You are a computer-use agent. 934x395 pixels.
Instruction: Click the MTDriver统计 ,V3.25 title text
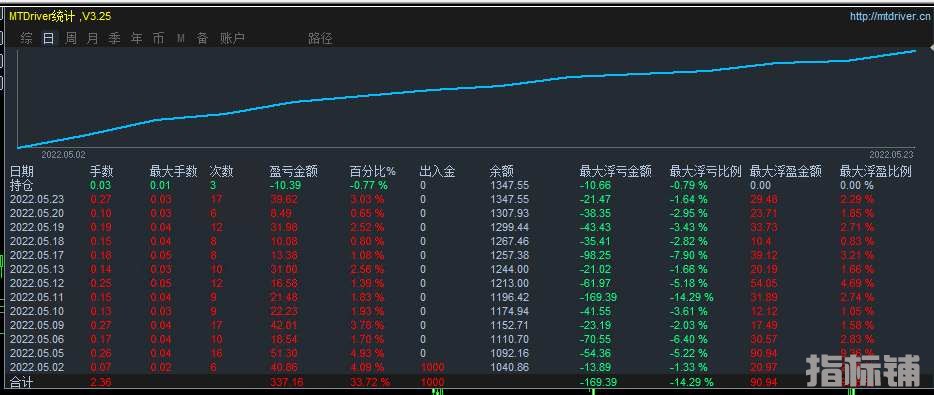[60, 17]
